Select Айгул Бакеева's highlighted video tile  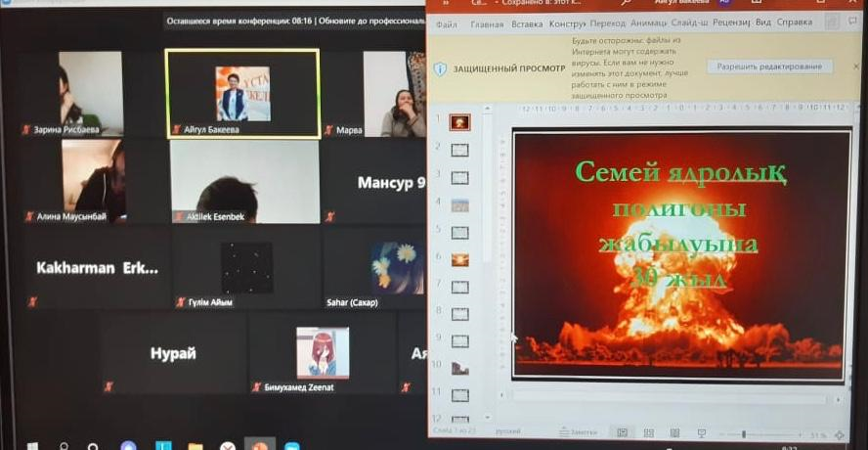(242, 93)
